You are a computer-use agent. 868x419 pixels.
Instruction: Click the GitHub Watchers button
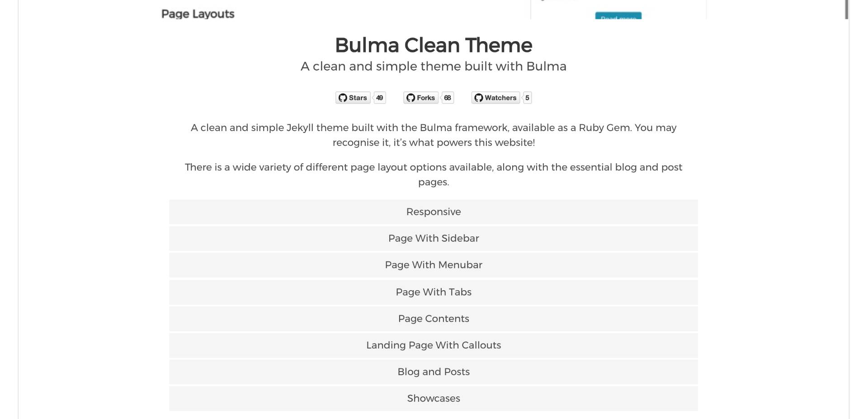click(x=495, y=98)
